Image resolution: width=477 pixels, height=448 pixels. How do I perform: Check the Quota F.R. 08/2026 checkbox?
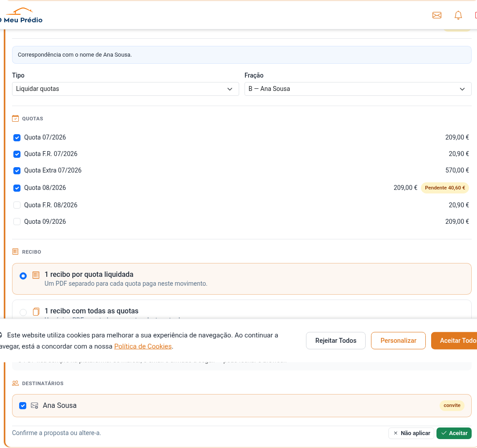tap(17, 205)
